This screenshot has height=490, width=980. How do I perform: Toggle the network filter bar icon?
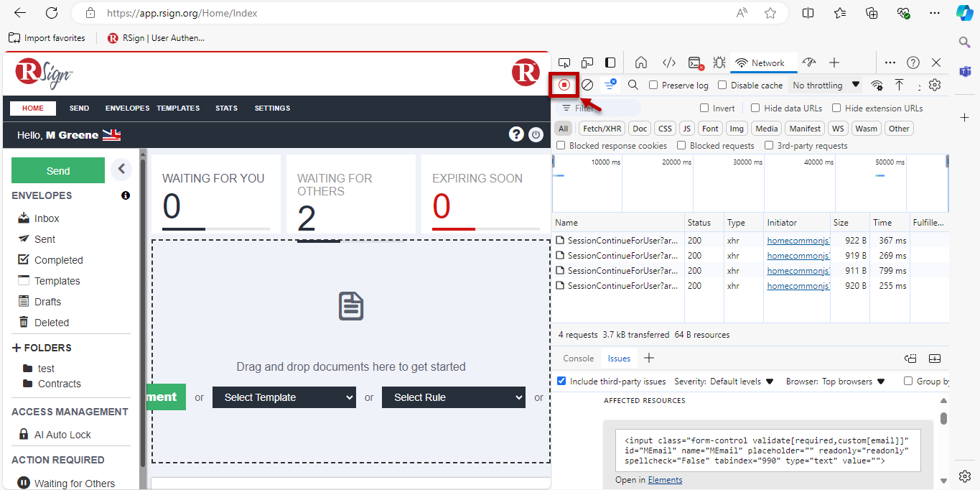tap(610, 85)
